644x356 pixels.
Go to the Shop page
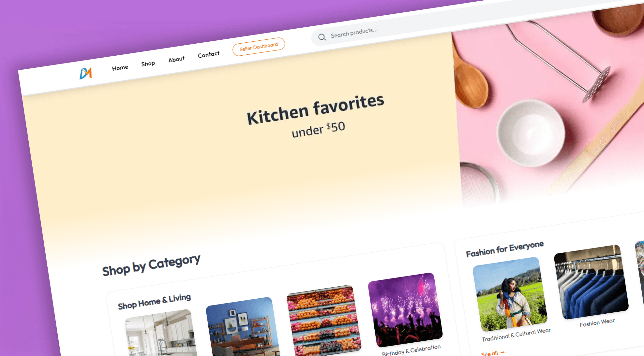click(x=148, y=64)
